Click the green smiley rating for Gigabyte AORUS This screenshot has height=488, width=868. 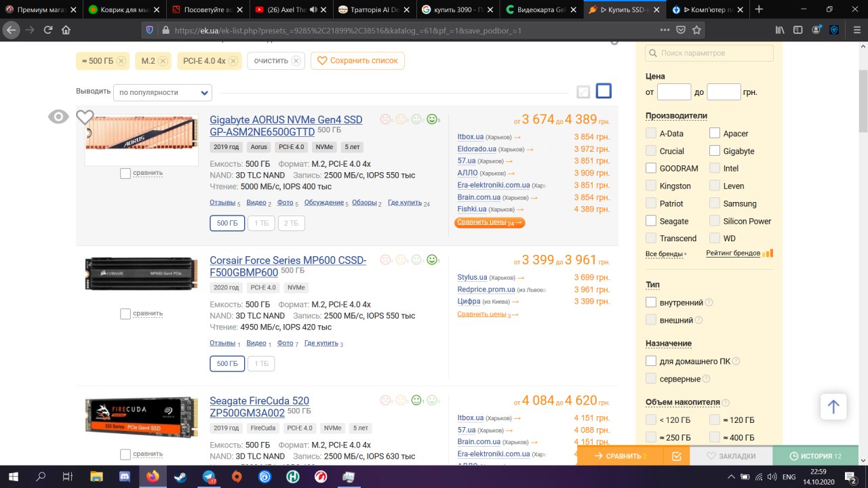[x=432, y=119]
